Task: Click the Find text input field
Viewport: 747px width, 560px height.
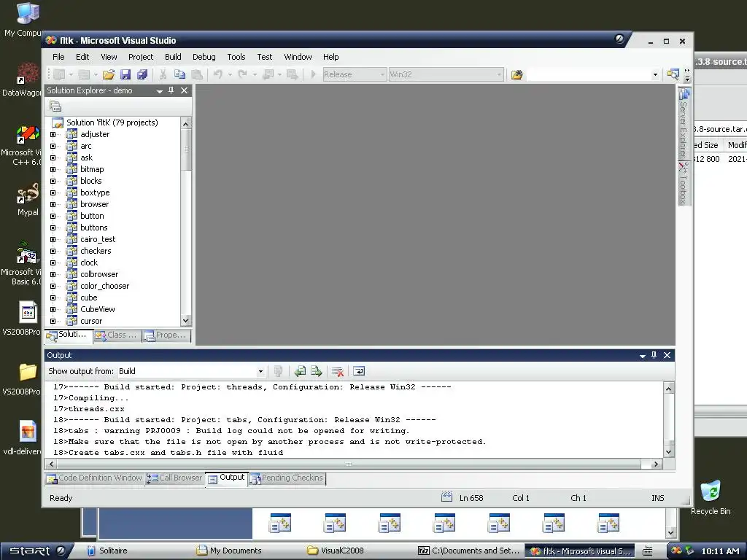Action: pos(589,74)
